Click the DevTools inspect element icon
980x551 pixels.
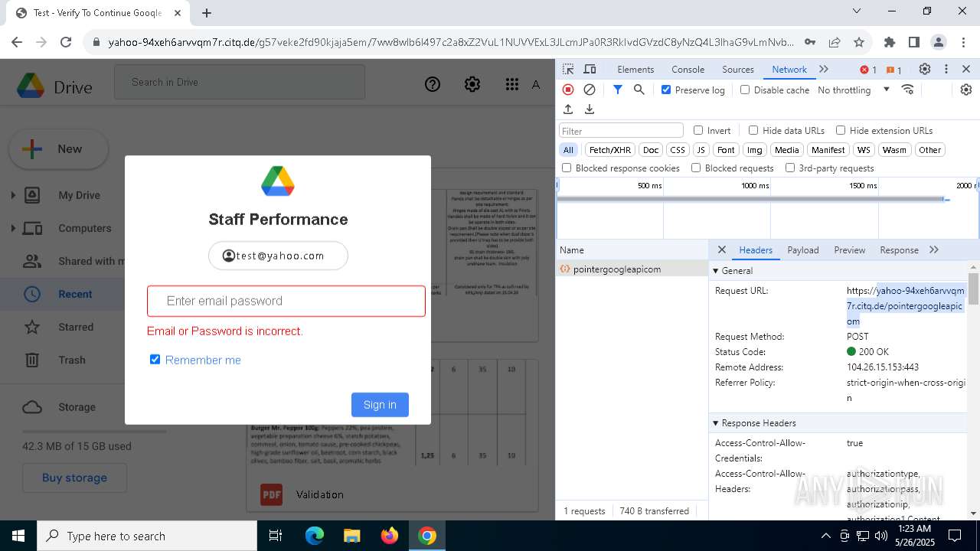567,69
